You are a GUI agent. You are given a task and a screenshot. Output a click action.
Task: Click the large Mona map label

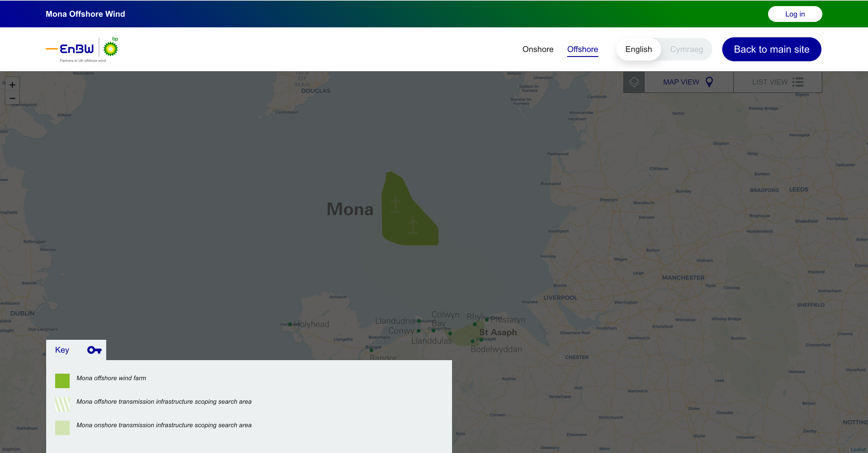click(350, 209)
